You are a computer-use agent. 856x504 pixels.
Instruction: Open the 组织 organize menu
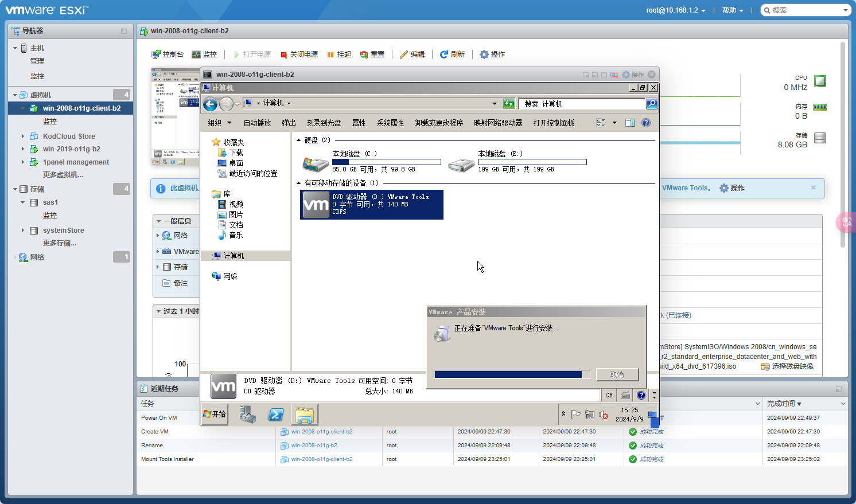pyautogui.click(x=220, y=123)
